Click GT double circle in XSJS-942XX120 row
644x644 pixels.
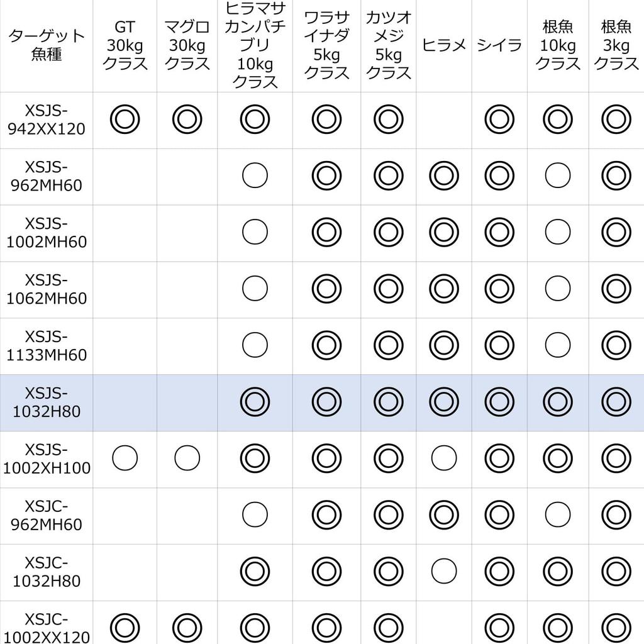125,119
